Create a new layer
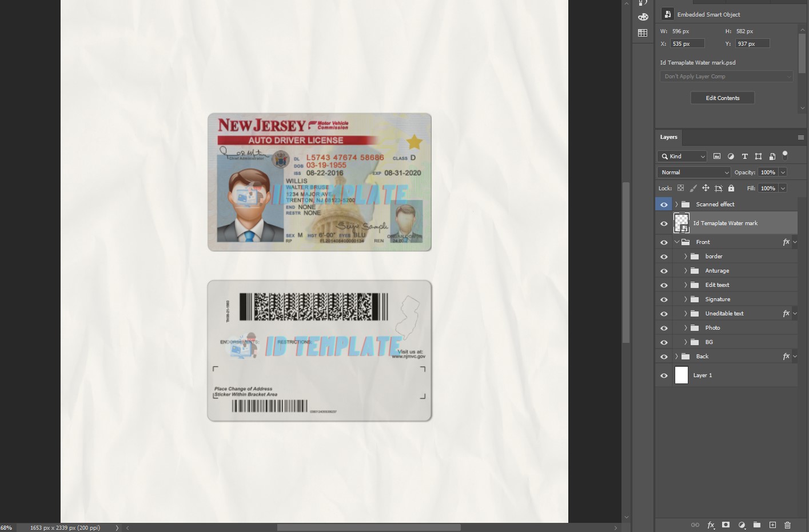This screenshot has height=532, width=809. (x=772, y=525)
